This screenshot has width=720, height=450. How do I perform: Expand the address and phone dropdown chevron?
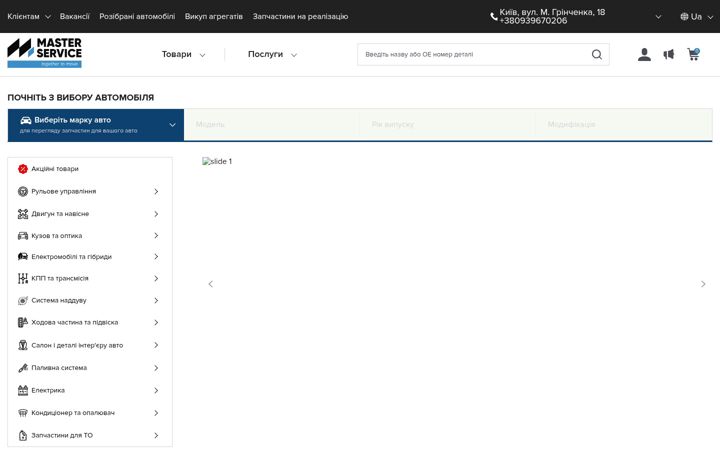(658, 17)
